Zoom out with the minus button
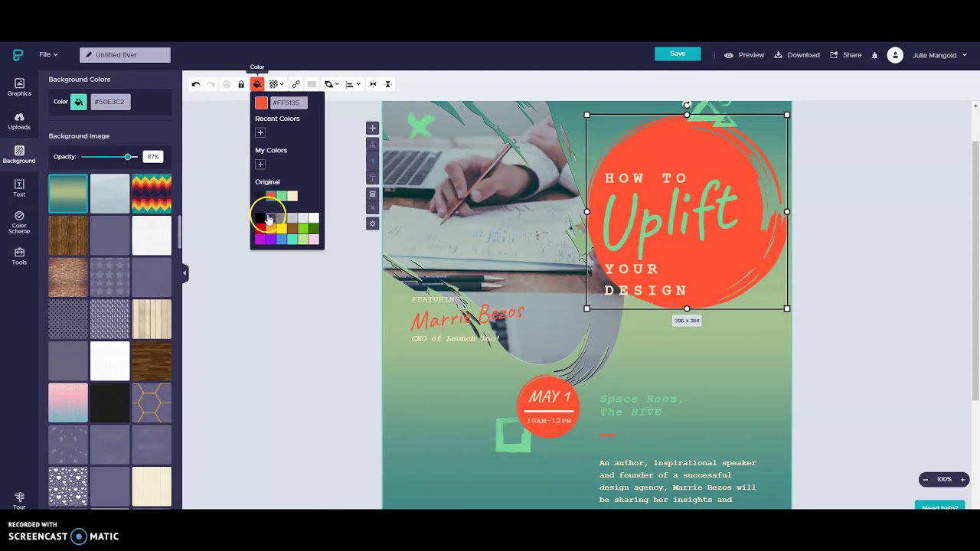Screen dimensions: 980x551 [926, 480]
